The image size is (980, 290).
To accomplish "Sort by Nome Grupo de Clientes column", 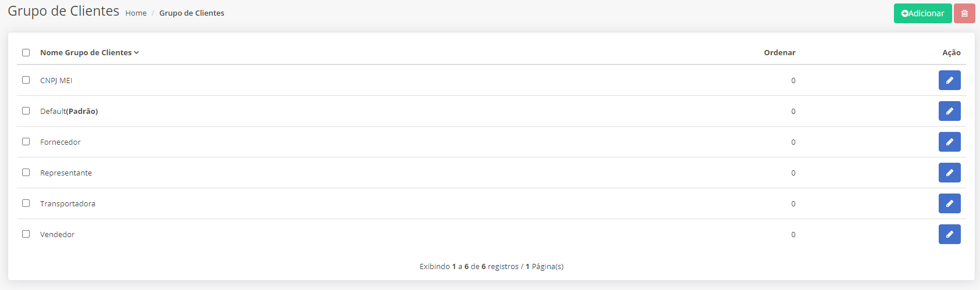I will [x=90, y=52].
